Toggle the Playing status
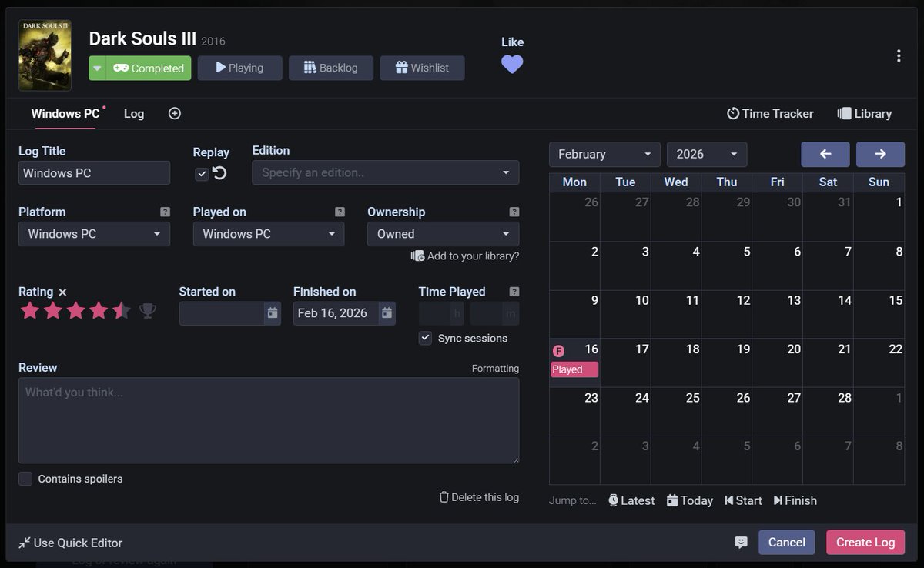 click(x=239, y=68)
